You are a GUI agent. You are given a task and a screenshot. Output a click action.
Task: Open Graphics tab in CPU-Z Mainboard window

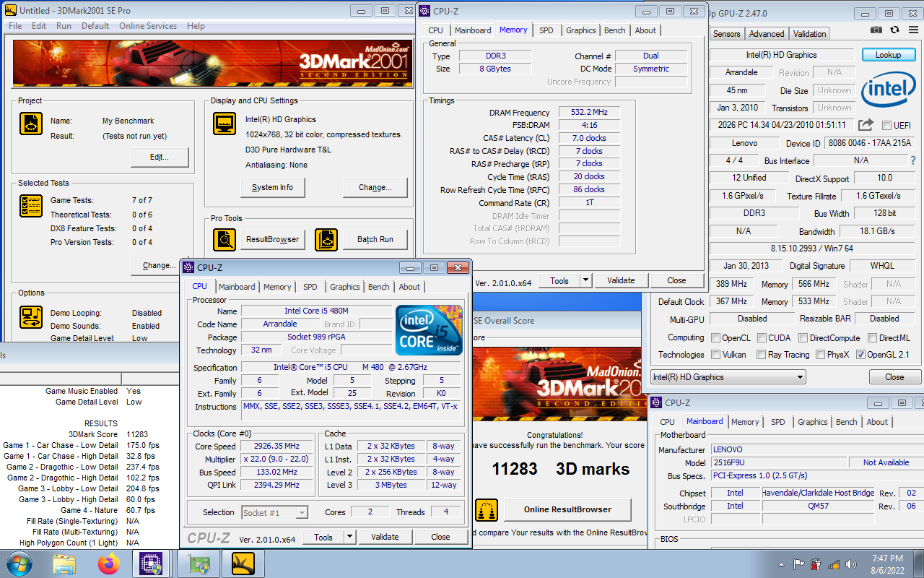(812, 422)
